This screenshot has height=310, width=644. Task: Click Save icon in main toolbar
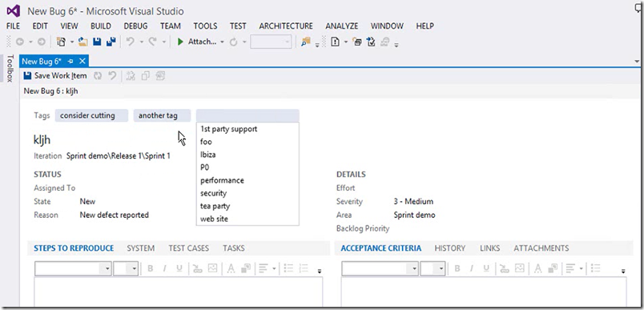pyautogui.click(x=97, y=42)
